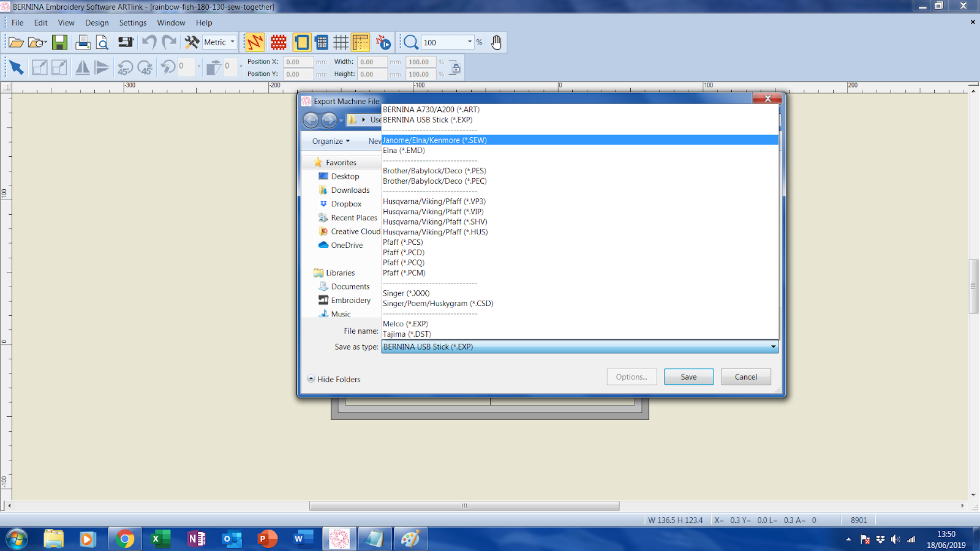Click the sewing machine write-to-machine icon
This screenshot has height=551, width=980.
pyautogui.click(x=126, y=42)
